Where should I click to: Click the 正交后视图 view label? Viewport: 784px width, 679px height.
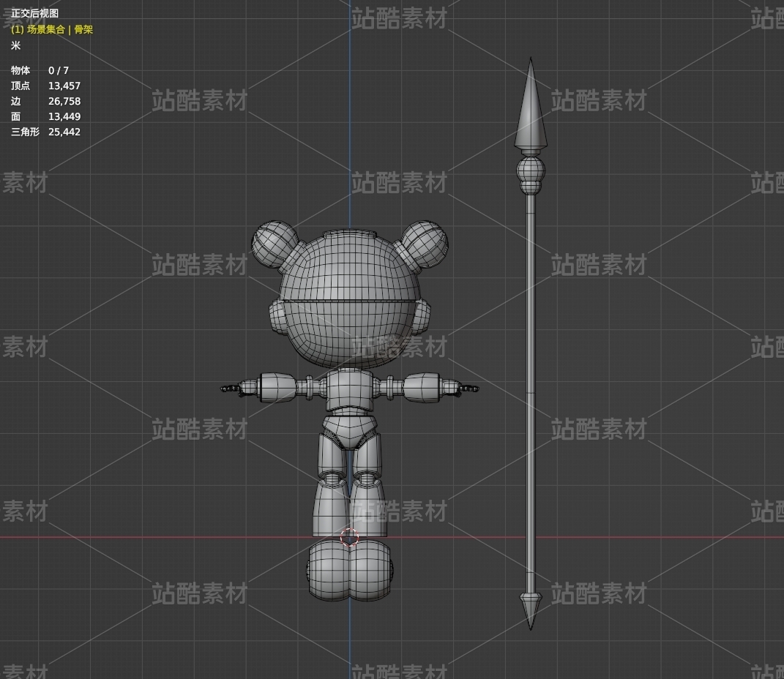[x=34, y=13]
